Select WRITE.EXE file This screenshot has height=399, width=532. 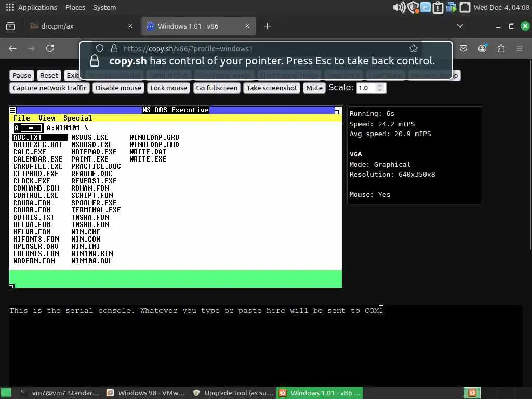148,159
